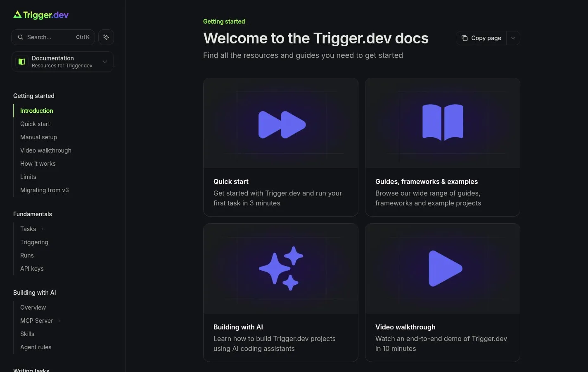Image resolution: width=588 pixels, height=372 pixels.
Task: Click the play icon on Video walkthrough card
Action: (x=445, y=268)
